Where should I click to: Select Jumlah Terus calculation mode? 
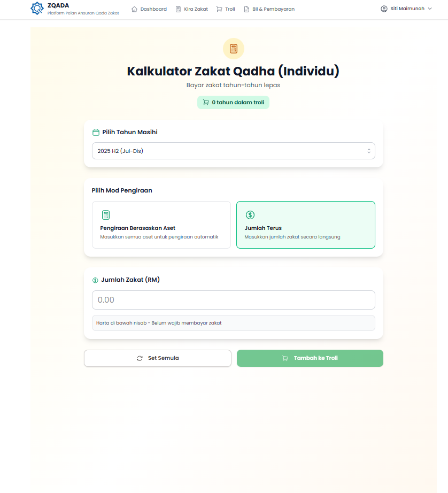(306, 225)
